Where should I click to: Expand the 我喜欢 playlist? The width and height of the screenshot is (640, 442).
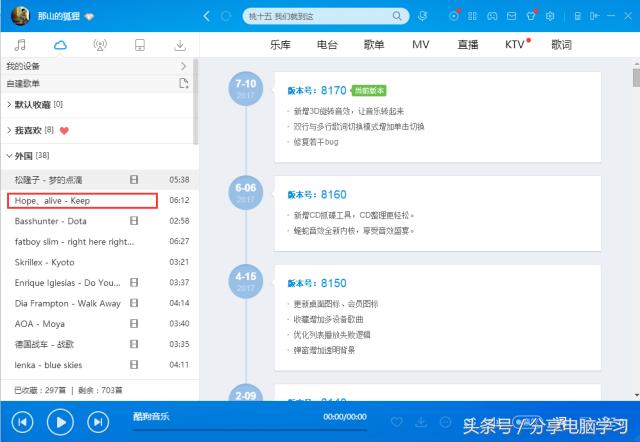point(9,131)
